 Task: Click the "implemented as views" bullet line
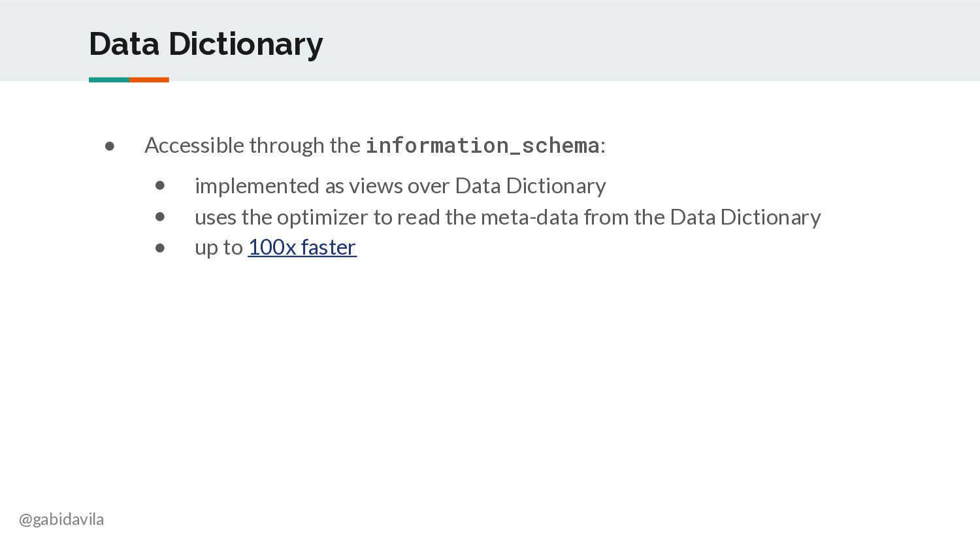pos(400,186)
